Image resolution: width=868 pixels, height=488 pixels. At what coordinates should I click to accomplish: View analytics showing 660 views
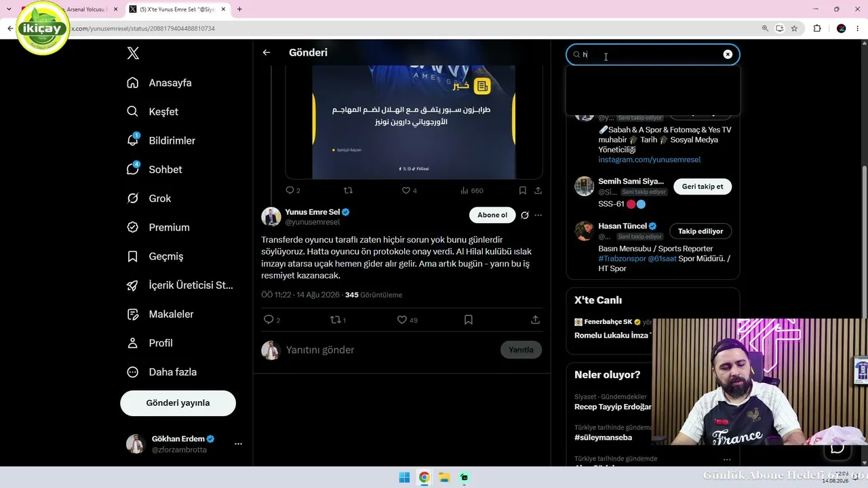pyautogui.click(x=471, y=190)
